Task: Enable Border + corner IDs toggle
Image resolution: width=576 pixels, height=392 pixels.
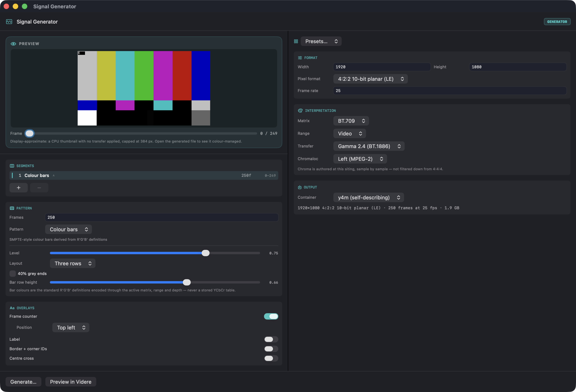Action: (271, 349)
